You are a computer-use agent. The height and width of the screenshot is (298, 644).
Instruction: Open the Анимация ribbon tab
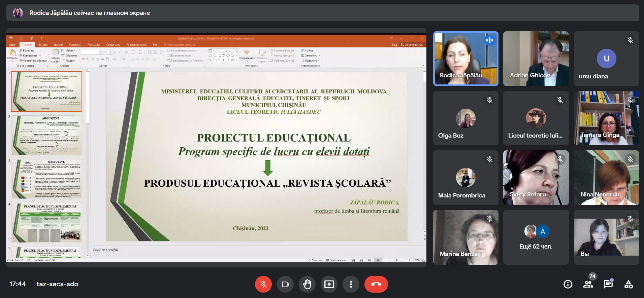[x=94, y=44]
